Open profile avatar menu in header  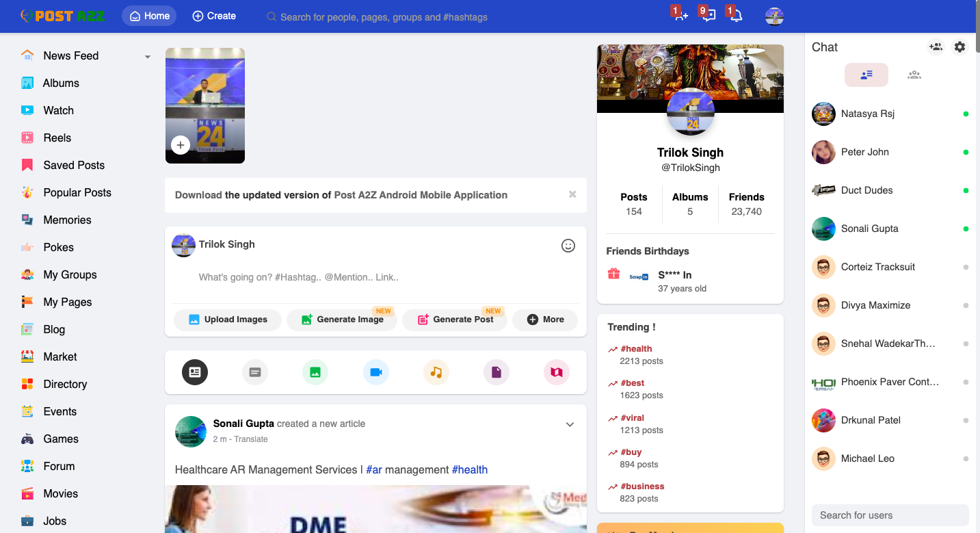pos(774,16)
